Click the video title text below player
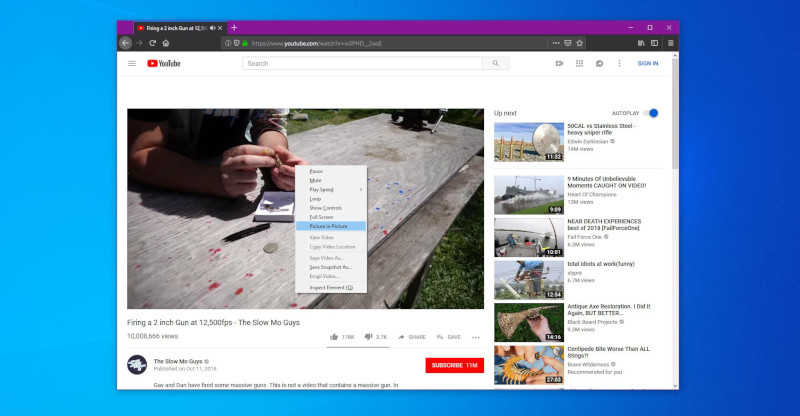The image size is (800, 416). click(x=213, y=323)
